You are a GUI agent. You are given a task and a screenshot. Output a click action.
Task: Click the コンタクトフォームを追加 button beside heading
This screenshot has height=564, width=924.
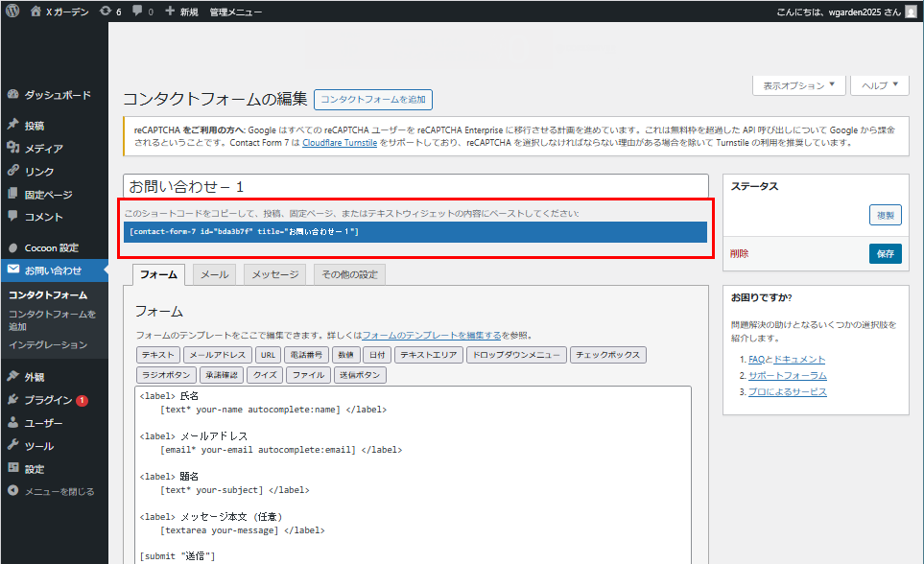pos(373,100)
